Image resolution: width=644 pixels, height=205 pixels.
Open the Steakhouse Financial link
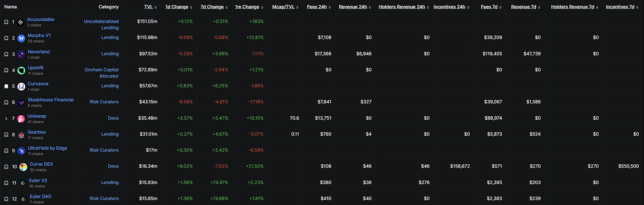pos(50,100)
